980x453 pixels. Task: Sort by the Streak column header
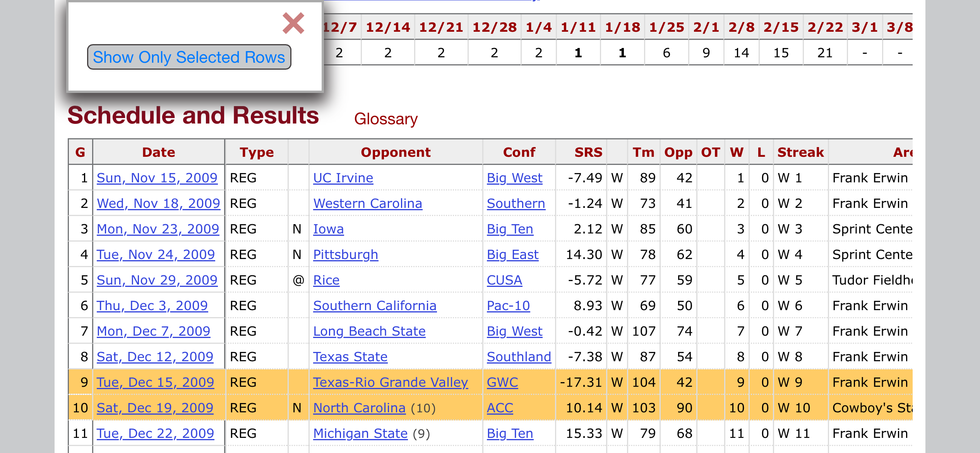click(x=800, y=152)
